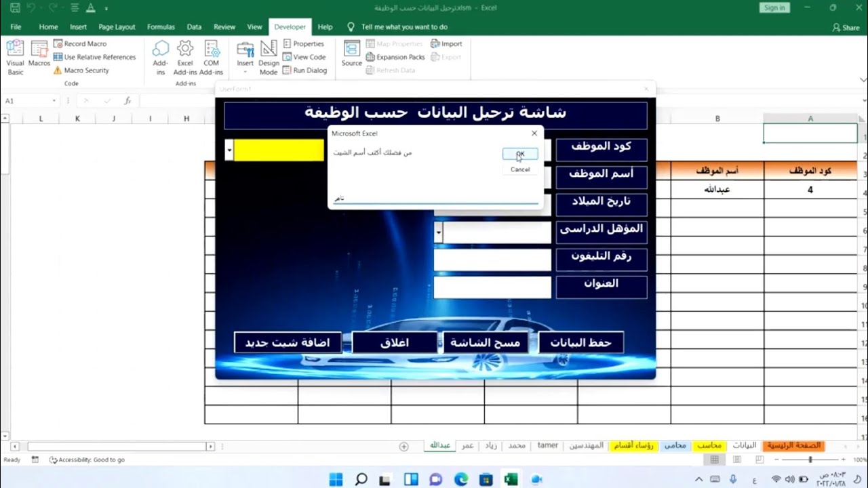Open the File menu
Screen dimensions: 868x488
[x=16, y=27]
